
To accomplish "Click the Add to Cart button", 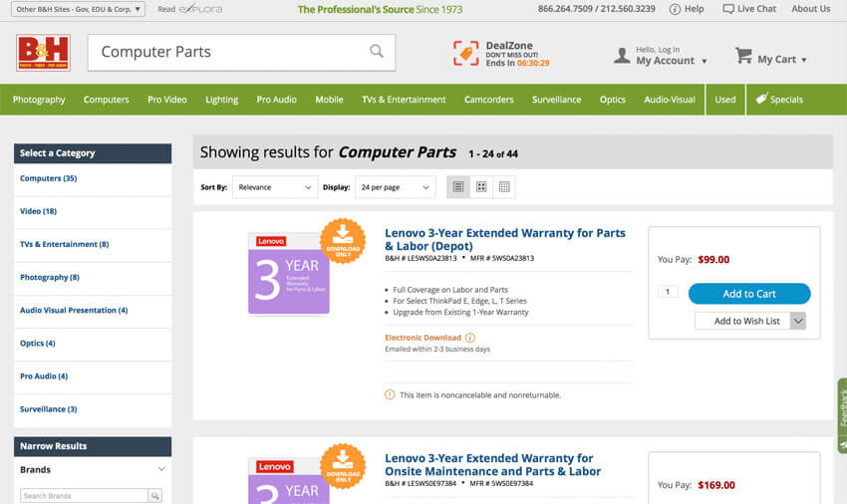I will click(x=749, y=294).
